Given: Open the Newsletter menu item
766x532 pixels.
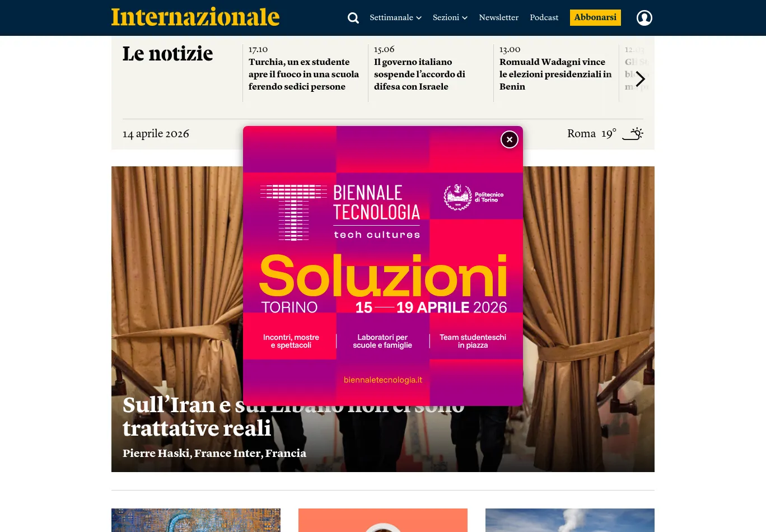Looking at the screenshot, I should pos(498,17).
